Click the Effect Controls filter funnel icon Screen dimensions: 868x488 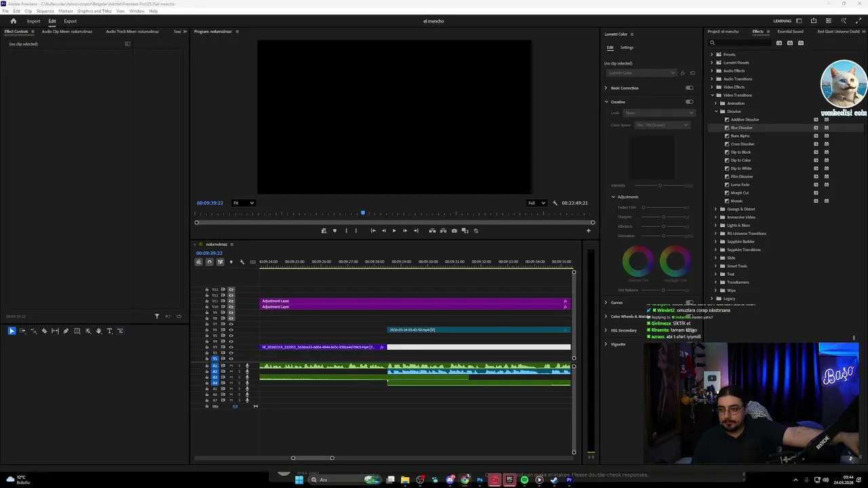[157, 316]
